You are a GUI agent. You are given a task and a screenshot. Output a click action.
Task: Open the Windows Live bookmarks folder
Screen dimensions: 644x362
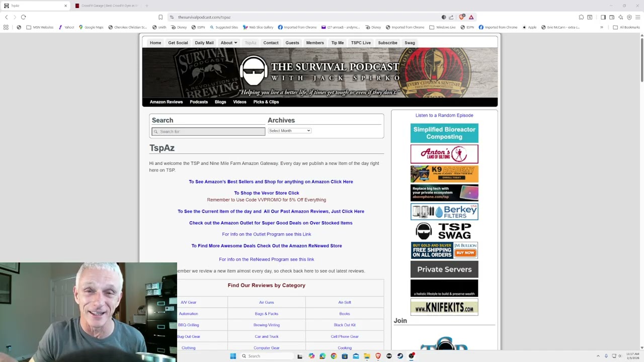pos(442,27)
